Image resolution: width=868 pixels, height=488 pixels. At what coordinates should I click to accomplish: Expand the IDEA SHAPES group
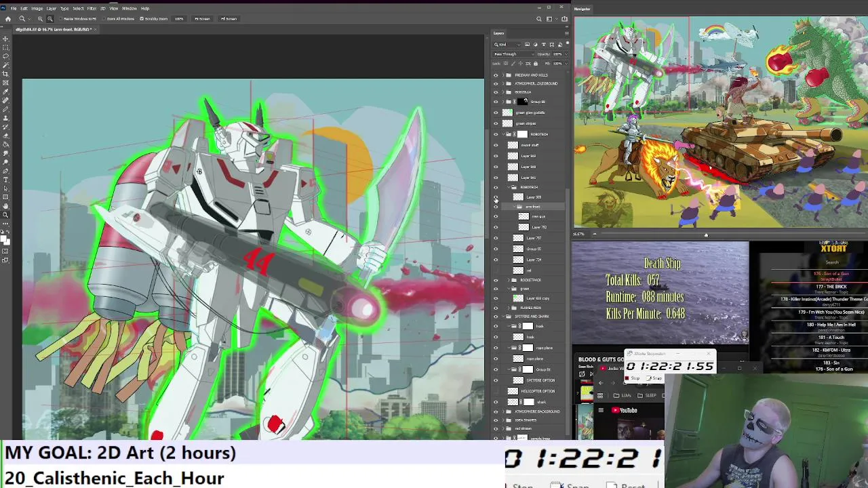click(502, 420)
